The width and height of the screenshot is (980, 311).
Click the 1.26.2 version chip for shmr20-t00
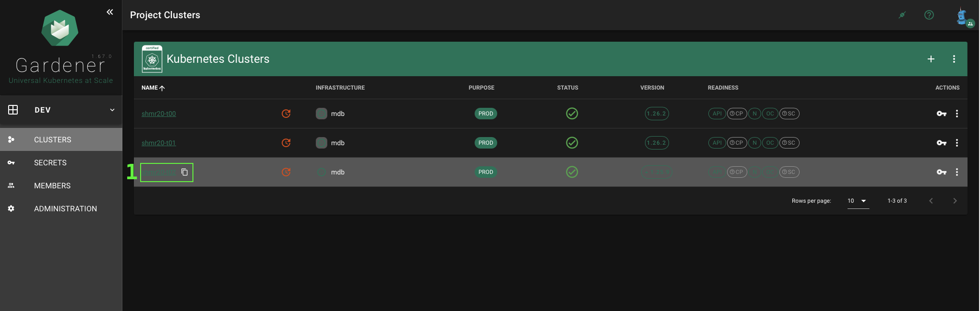[656, 114]
